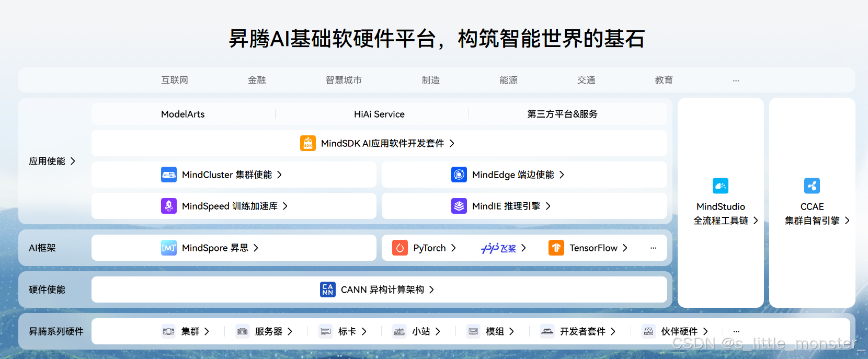Click the MindEdge circular icon
The height and width of the screenshot is (359, 868).
click(459, 175)
